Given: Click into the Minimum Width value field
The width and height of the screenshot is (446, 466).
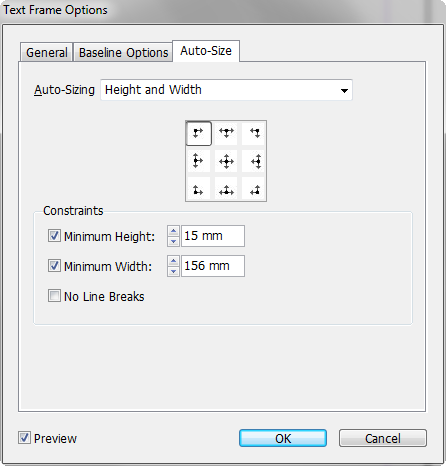Looking at the screenshot, I should [x=213, y=266].
